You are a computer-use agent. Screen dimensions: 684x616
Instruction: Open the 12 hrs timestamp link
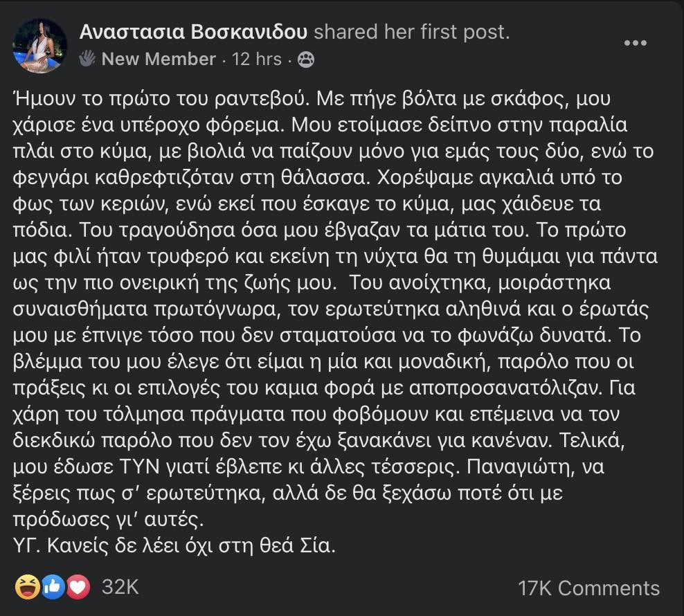click(x=256, y=59)
